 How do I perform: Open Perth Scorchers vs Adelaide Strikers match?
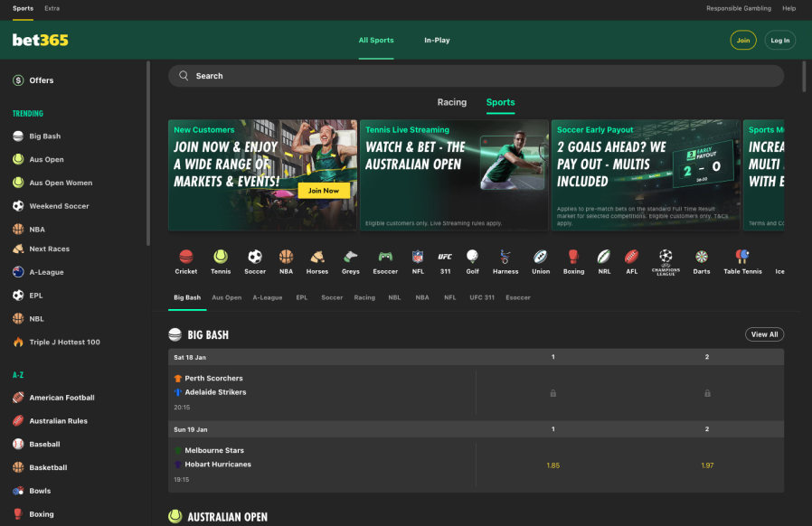point(322,392)
